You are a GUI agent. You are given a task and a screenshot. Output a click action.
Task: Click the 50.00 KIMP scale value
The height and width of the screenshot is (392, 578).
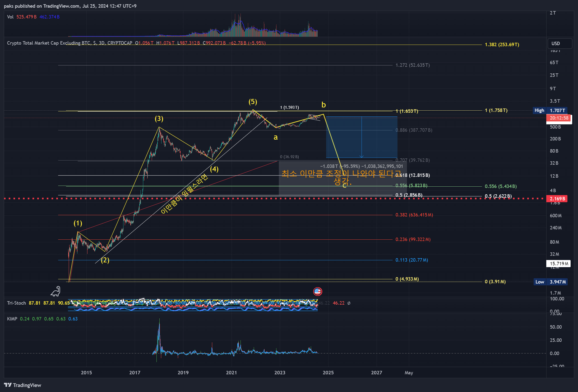[556, 327]
